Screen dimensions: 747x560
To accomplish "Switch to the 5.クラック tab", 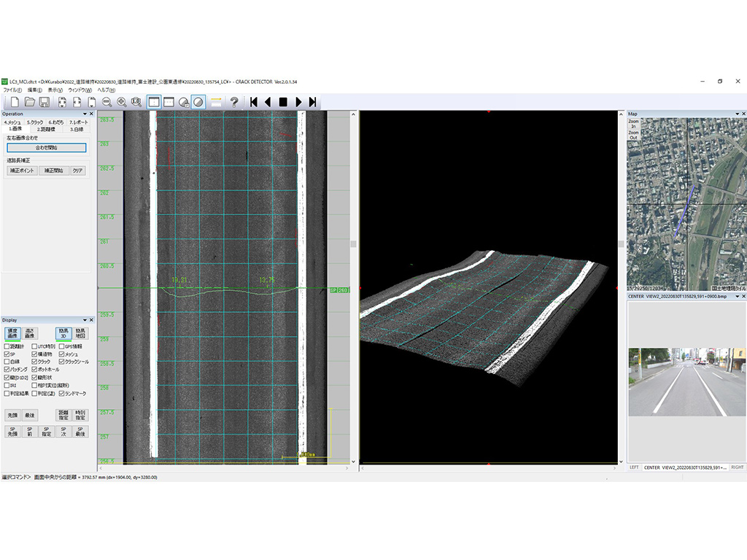I will (x=35, y=122).
